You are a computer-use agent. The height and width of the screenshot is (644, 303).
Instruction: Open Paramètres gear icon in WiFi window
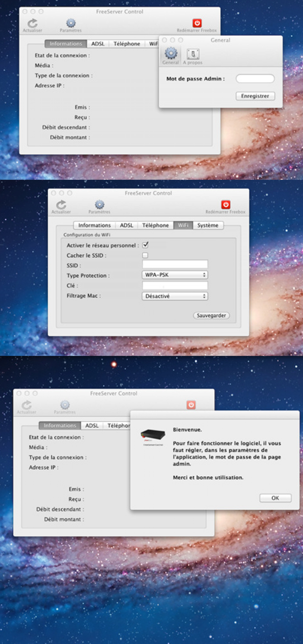pos(99,204)
